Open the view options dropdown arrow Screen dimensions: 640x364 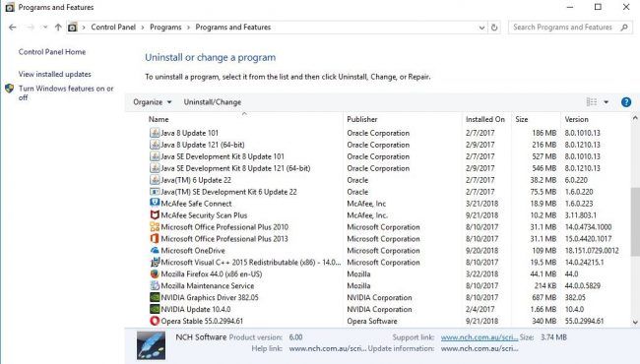click(607, 102)
